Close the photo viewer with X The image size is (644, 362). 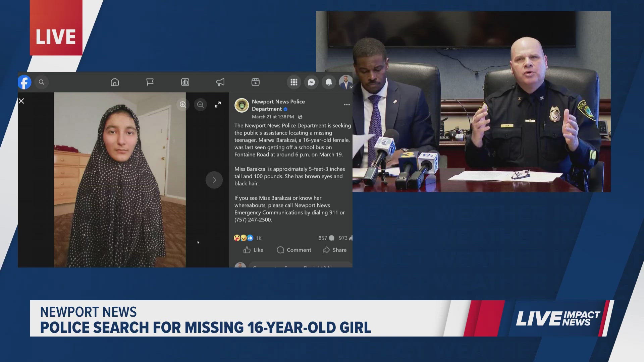[21, 101]
